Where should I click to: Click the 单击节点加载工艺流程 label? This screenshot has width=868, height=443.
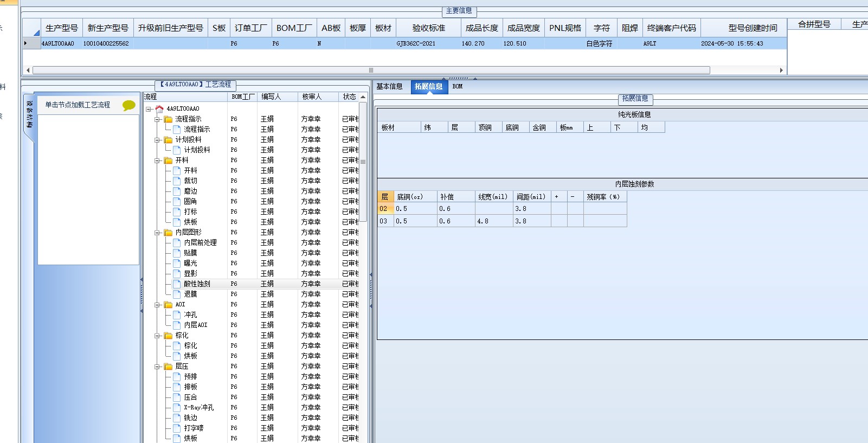[78, 105]
